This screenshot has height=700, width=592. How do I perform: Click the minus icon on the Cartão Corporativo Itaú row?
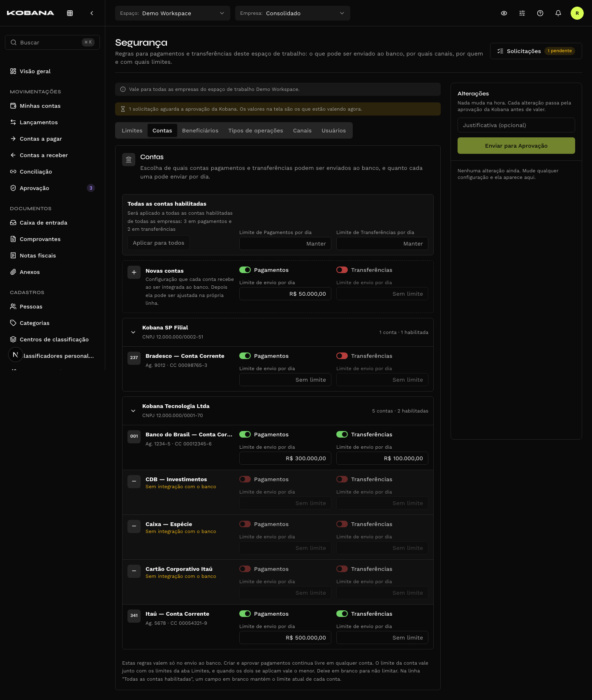[134, 571]
